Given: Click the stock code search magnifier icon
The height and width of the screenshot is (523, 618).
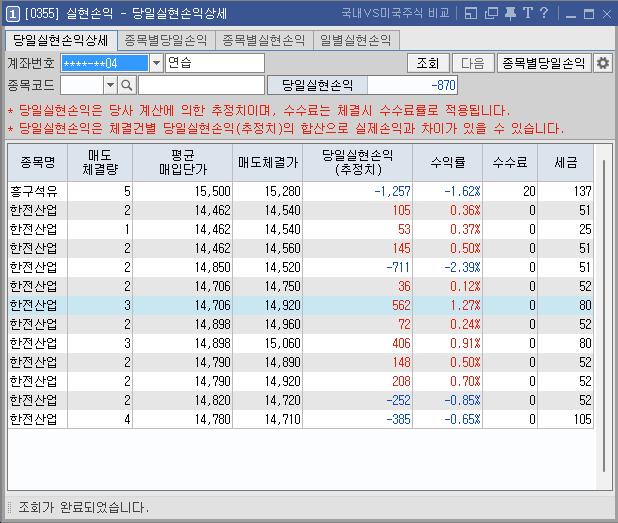Looking at the screenshot, I should pos(127,85).
